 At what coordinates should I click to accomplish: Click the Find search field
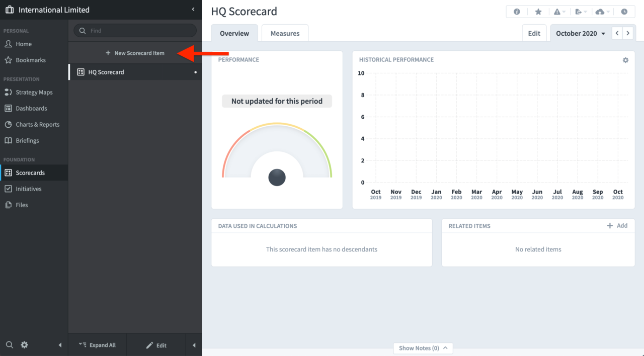135,31
